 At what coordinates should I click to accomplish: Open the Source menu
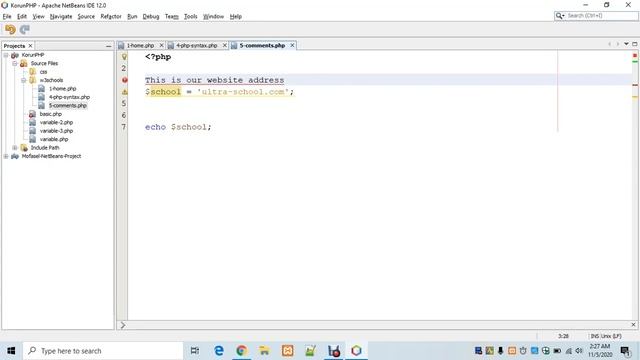86,16
